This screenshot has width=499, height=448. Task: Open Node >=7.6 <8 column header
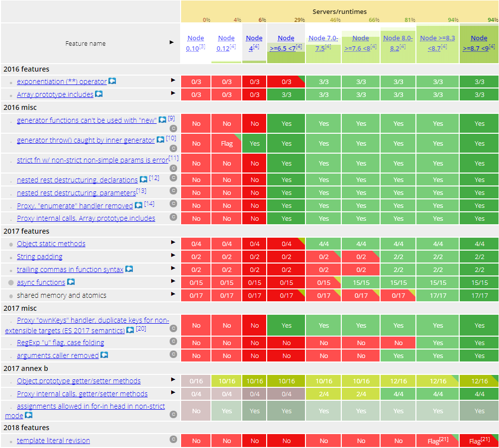click(x=361, y=43)
